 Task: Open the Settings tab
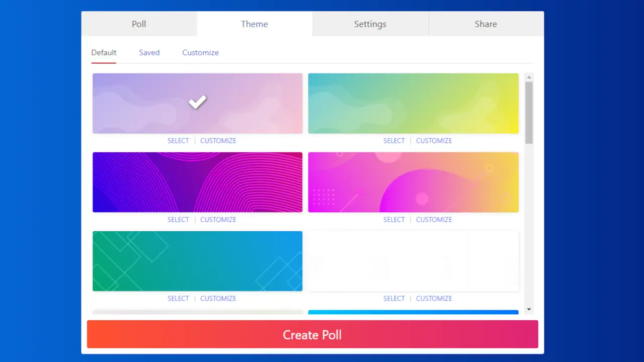tap(370, 24)
